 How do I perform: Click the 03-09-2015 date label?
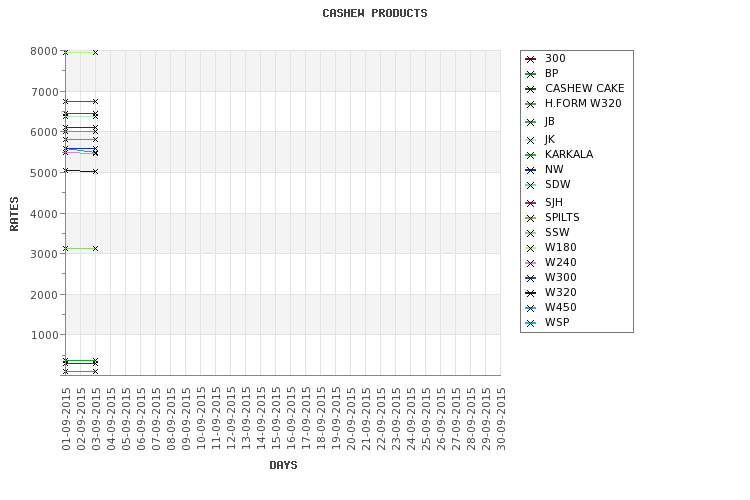[x=96, y=419]
